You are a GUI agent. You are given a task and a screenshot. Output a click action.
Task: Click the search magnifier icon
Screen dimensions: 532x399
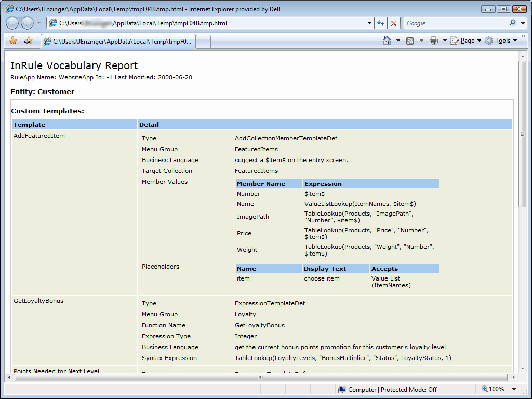point(513,23)
